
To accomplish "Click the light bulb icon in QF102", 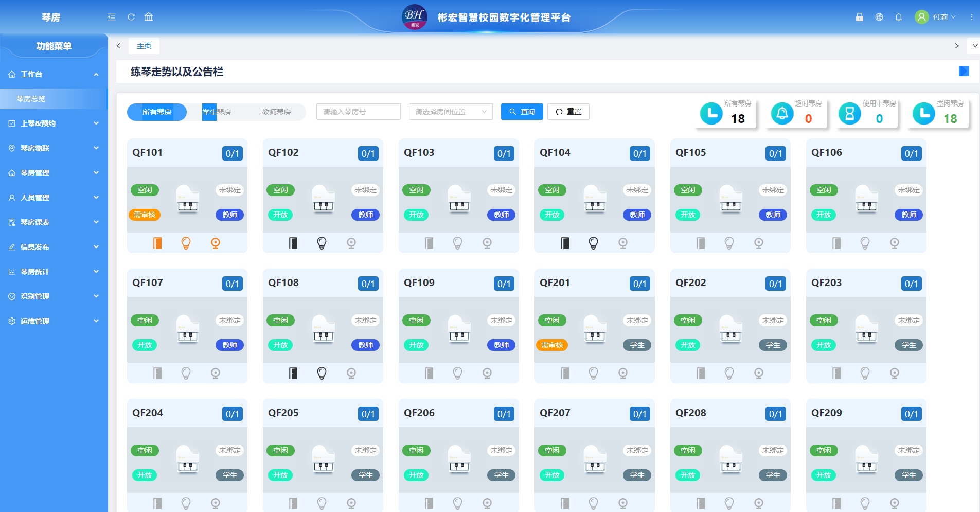I will [x=322, y=243].
